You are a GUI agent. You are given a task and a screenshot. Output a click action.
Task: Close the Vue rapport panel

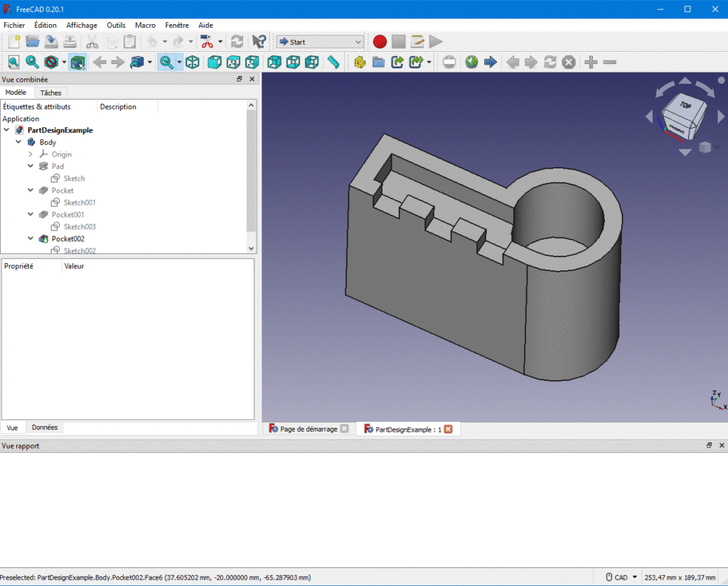pos(722,445)
